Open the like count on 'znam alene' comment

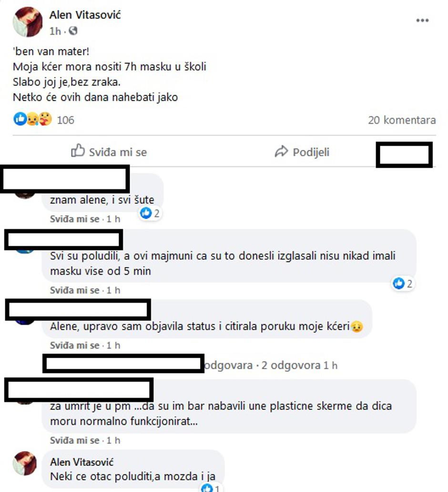tap(150, 213)
